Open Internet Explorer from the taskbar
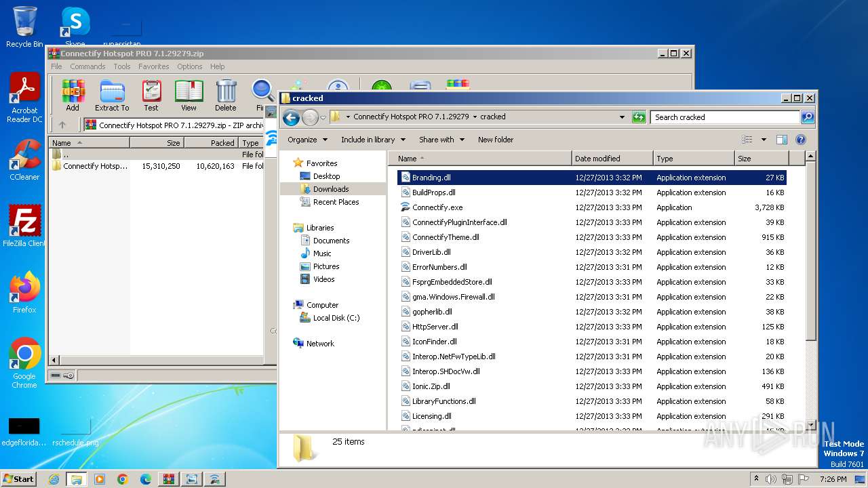The image size is (868, 488). 54,479
